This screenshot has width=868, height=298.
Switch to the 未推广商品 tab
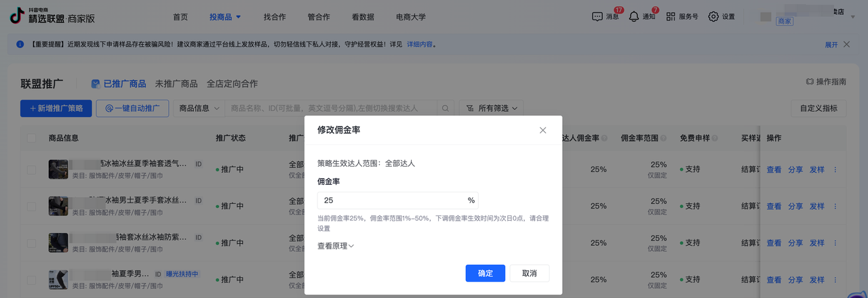[176, 84]
